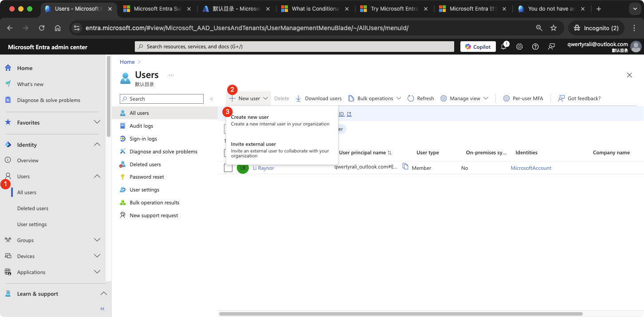Switch to the Try Microsoft Entra browser tab

pos(394,9)
